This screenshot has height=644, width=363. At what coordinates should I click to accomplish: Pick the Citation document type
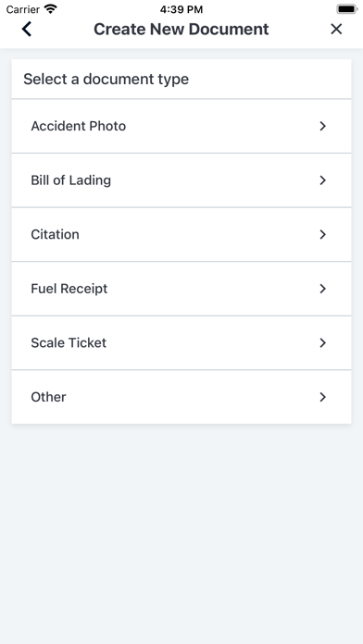[x=181, y=234]
